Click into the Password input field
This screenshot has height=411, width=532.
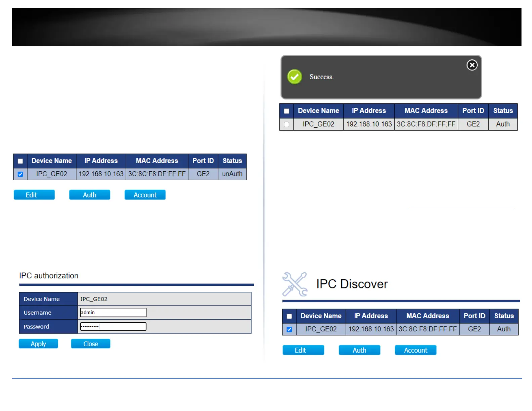(x=113, y=326)
